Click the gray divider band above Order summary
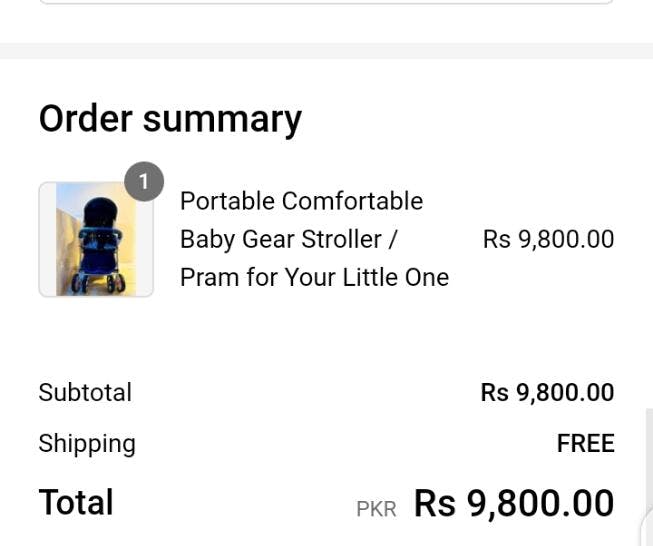 [x=326, y=51]
